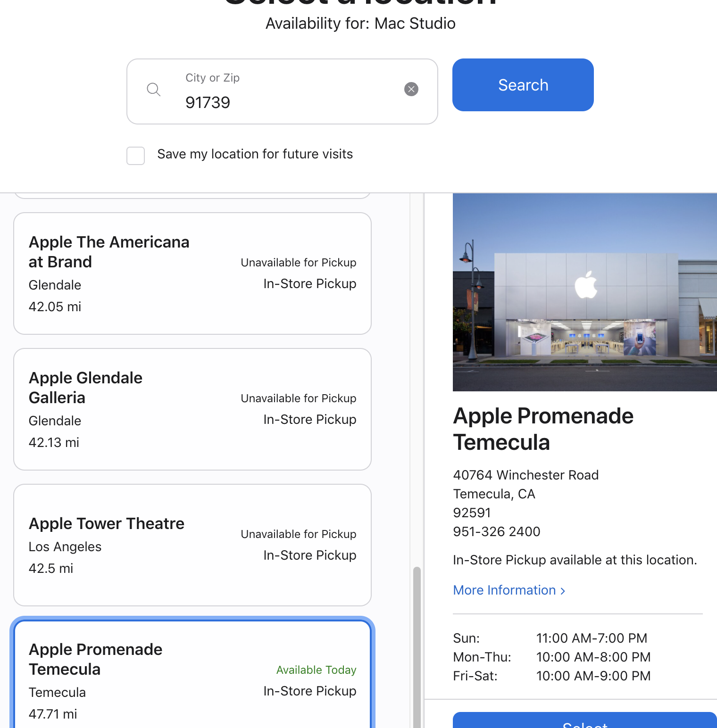Click the 42.13 mi distance text
Image resolution: width=717 pixels, height=728 pixels.
54,443
